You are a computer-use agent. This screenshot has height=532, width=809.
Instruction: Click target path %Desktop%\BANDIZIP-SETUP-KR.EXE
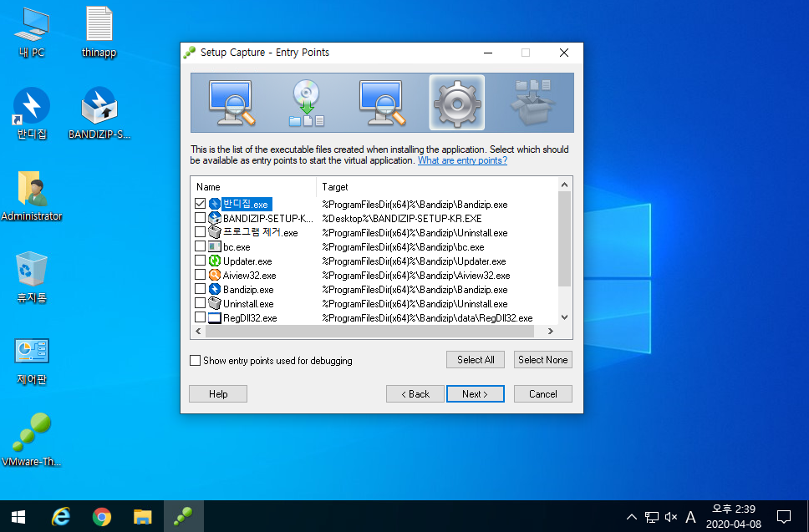point(402,219)
